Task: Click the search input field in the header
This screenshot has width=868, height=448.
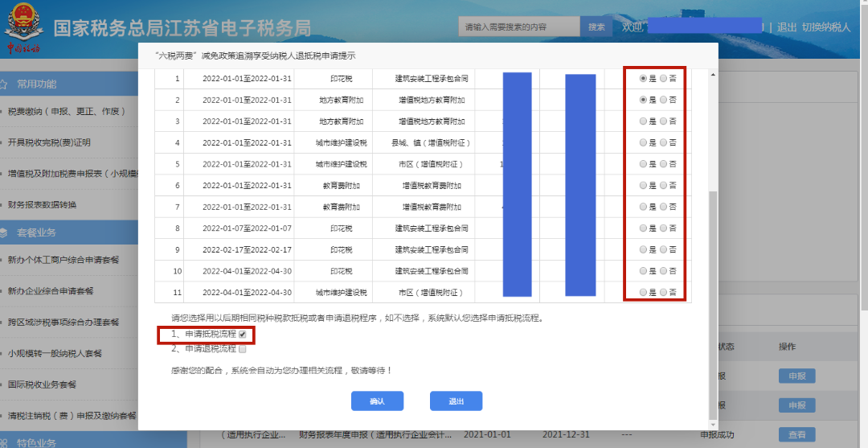Action: [x=519, y=27]
